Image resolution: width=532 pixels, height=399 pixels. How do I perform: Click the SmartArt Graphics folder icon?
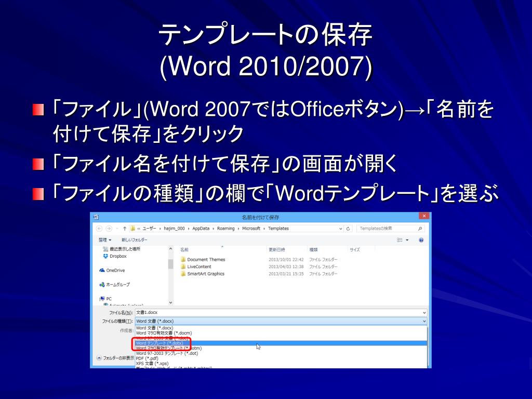183,274
